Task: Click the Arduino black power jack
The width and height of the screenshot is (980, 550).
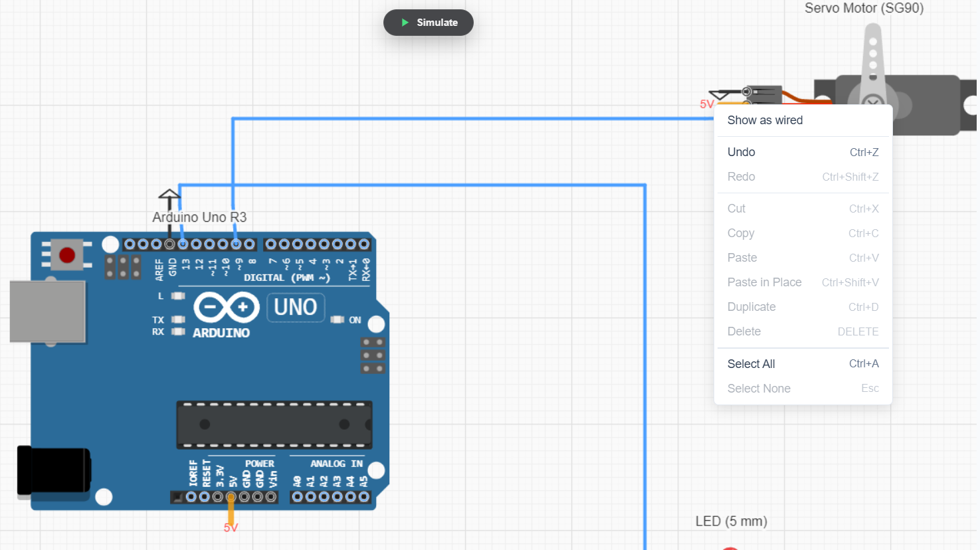Action: coord(53,472)
